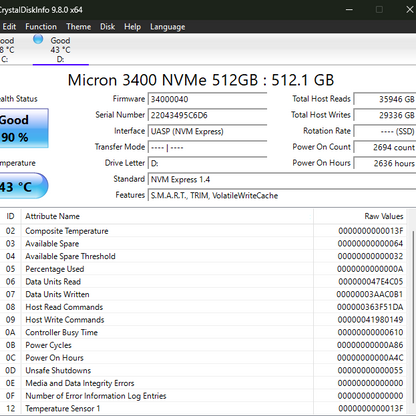Click the Drive Letter field D:
This screenshot has width=416, height=416.
[207, 163]
